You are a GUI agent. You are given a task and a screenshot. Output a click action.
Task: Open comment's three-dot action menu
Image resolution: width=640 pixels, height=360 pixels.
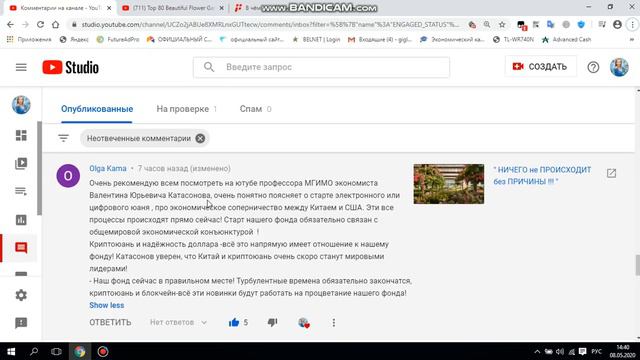point(333,322)
